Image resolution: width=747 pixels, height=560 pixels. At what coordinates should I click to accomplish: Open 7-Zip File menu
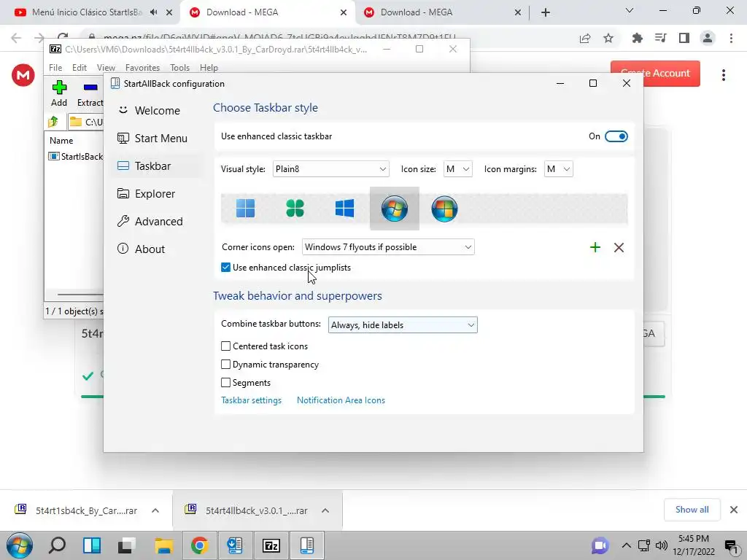coord(55,68)
